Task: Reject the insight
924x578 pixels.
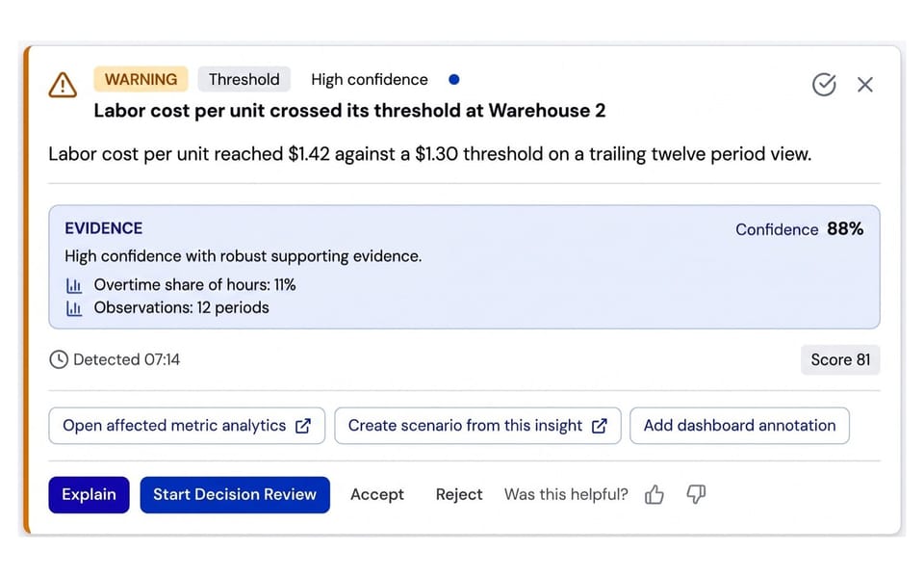Action: point(459,495)
